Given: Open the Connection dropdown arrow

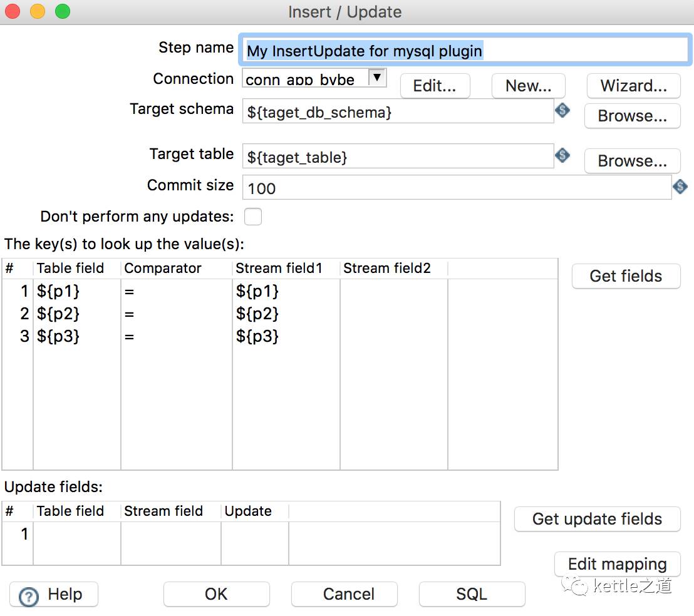Looking at the screenshot, I should [x=376, y=78].
